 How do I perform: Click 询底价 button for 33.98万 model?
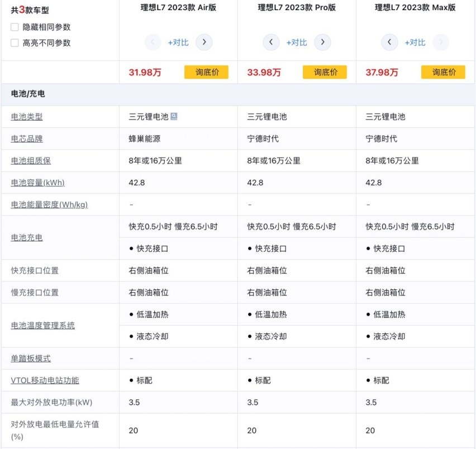coord(325,72)
